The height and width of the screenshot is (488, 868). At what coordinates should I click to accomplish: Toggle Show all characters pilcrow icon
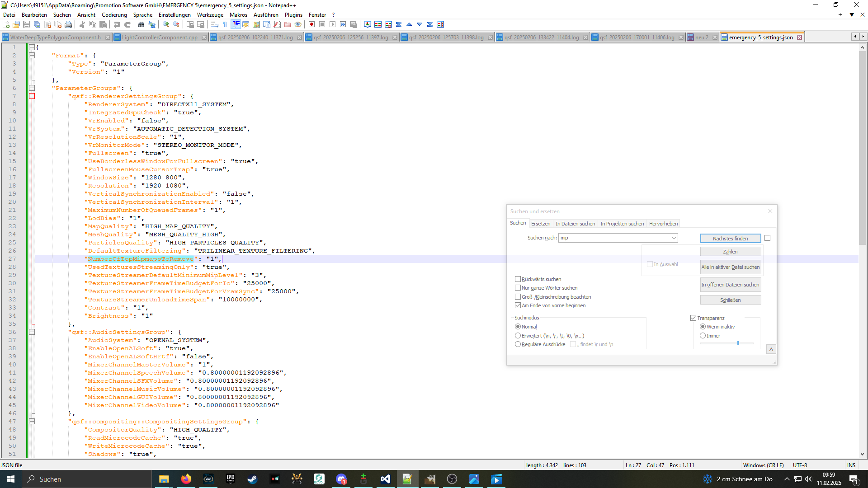point(225,24)
